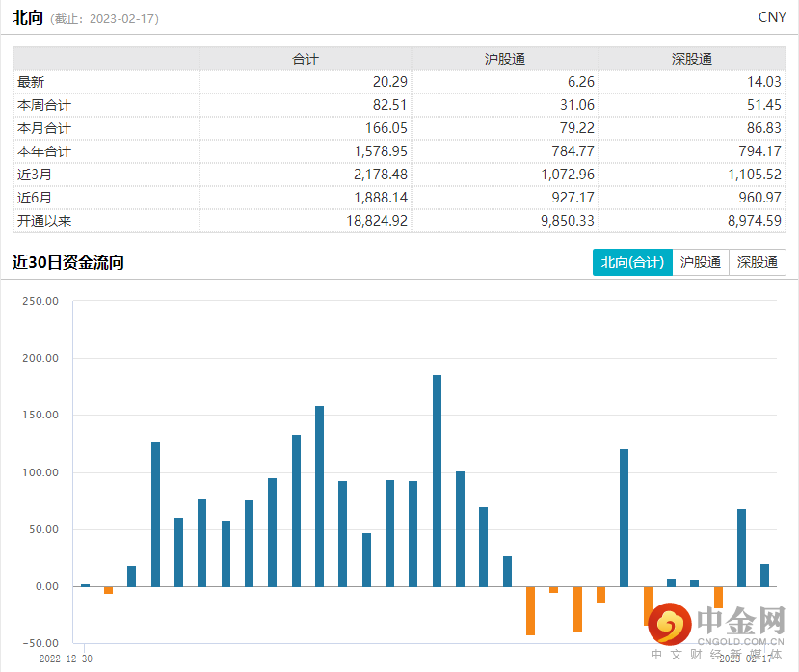Click the 中金网 logo icon

pos(670,625)
